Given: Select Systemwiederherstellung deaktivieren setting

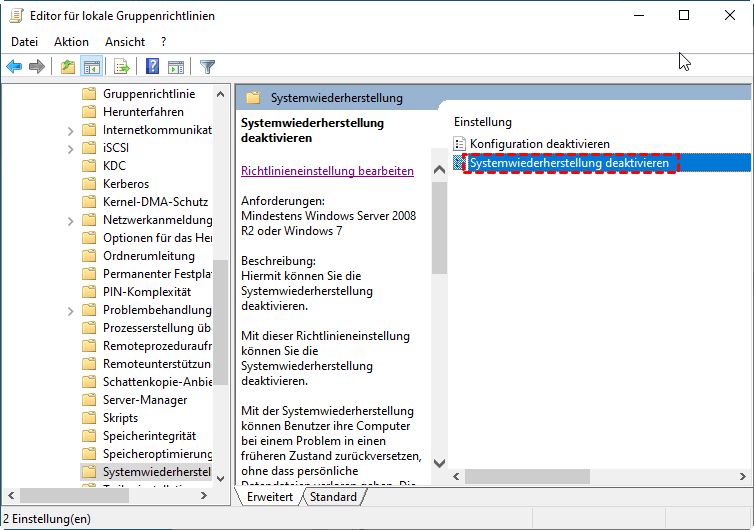Looking at the screenshot, I should (x=569, y=163).
